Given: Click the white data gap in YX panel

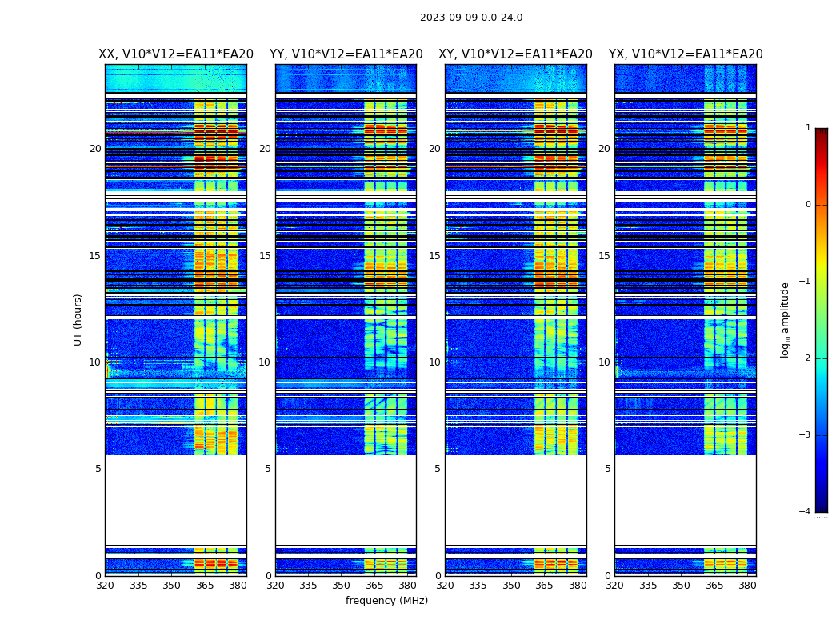Looking at the screenshot, I should pos(686,500).
